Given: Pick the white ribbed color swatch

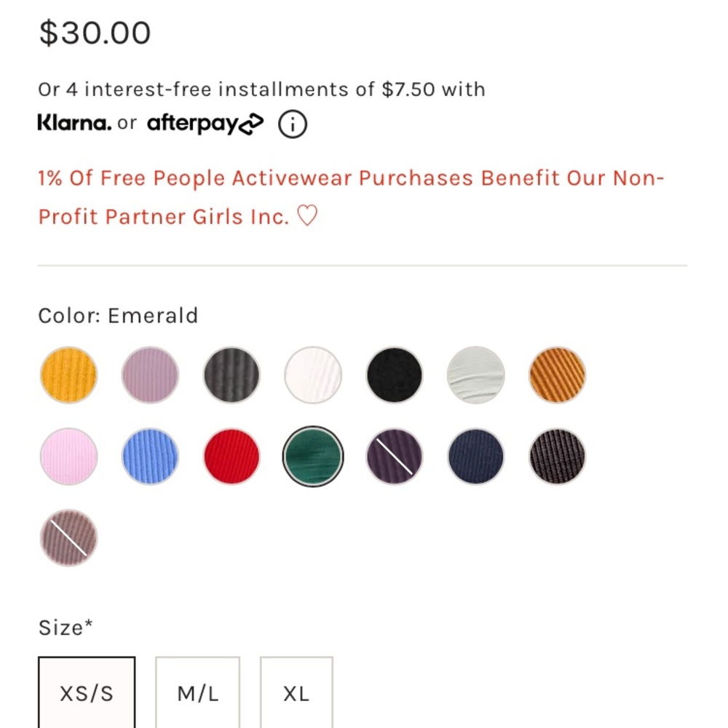Looking at the screenshot, I should pos(313,375).
